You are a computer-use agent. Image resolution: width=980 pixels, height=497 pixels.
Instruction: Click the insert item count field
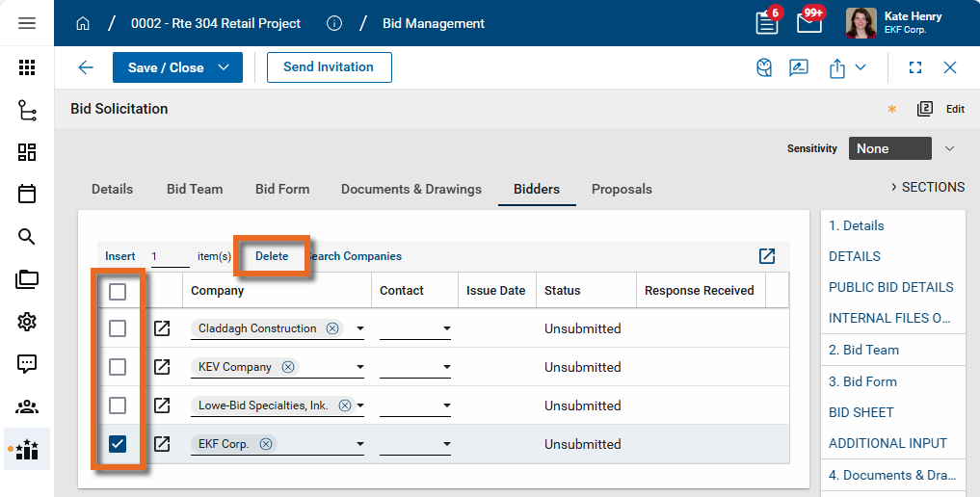[x=169, y=256]
